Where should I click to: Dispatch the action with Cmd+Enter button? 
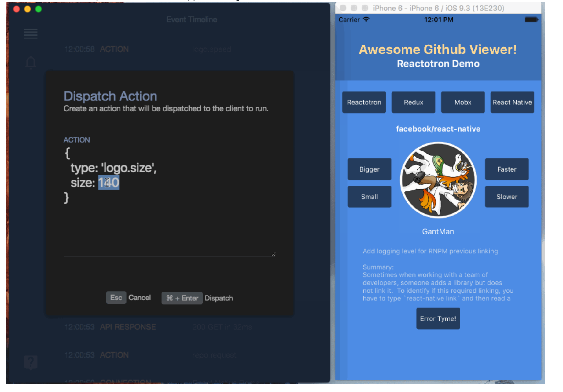coord(197,298)
